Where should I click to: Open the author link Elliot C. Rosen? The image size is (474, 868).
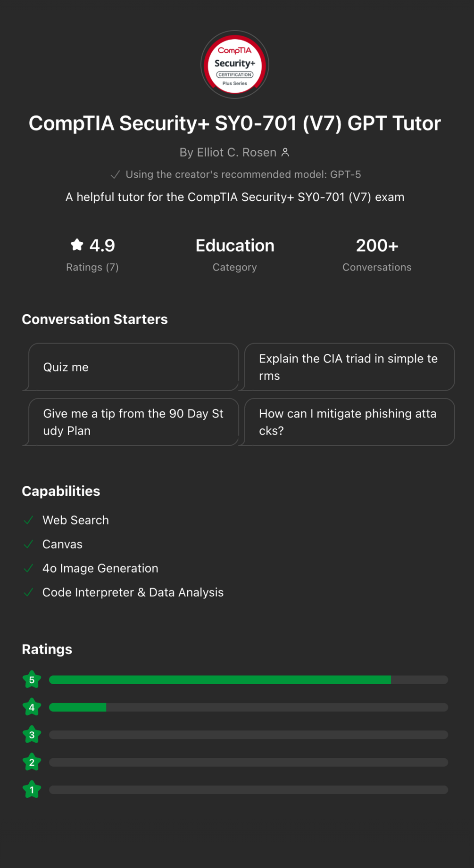click(228, 152)
